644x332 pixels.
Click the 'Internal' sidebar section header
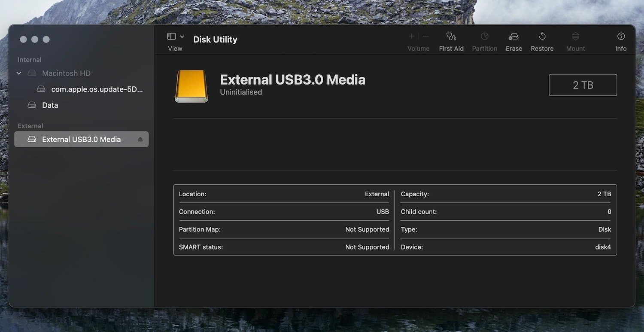30,60
